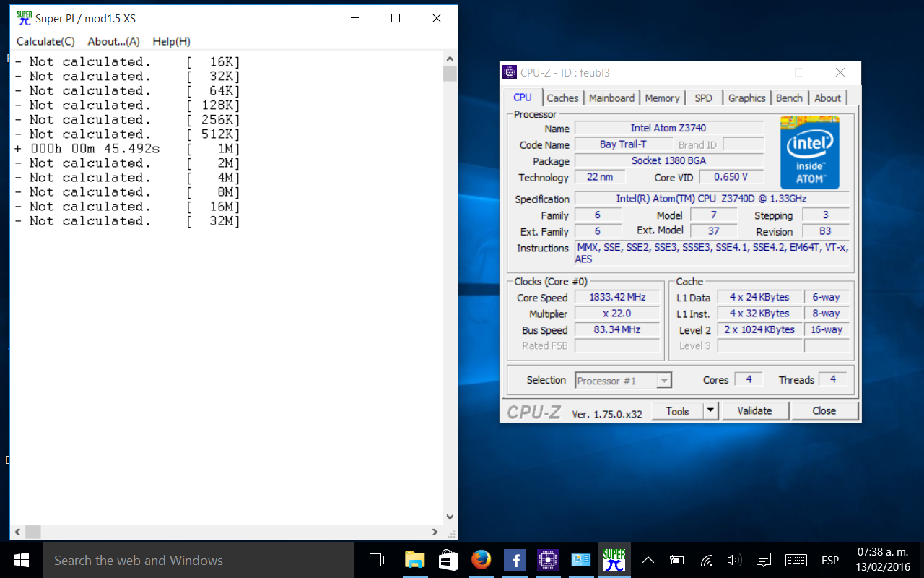Image resolution: width=924 pixels, height=578 pixels.
Task: Click the L1 Inst. value 4 x 32 KBytes
Action: (x=759, y=314)
